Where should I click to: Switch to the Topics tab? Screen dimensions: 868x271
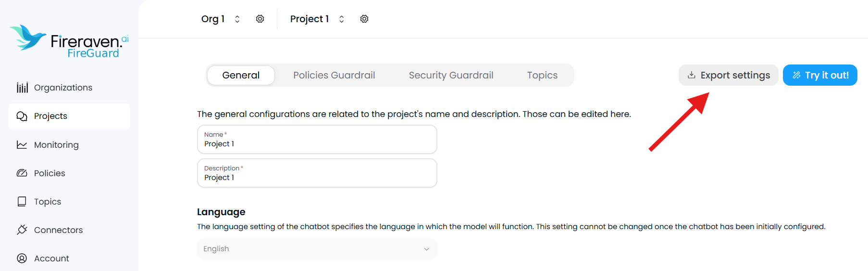point(542,75)
